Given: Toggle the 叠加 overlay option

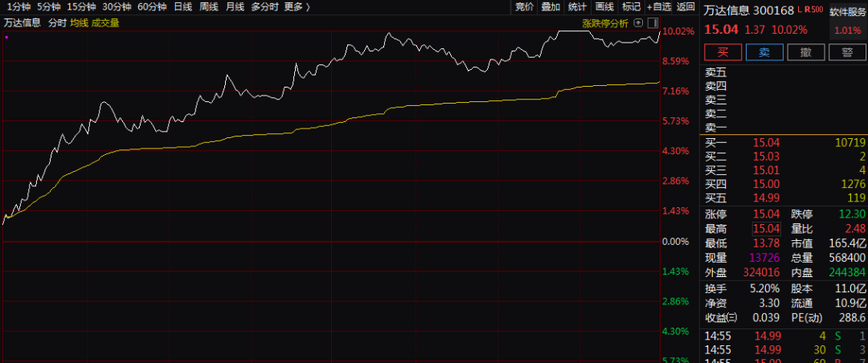Looking at the screenshot, I should click(551, 7).
